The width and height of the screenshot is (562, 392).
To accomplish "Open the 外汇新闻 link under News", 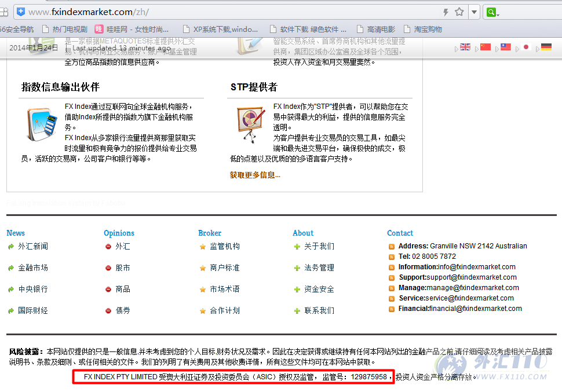I will (x=33, y=246).
